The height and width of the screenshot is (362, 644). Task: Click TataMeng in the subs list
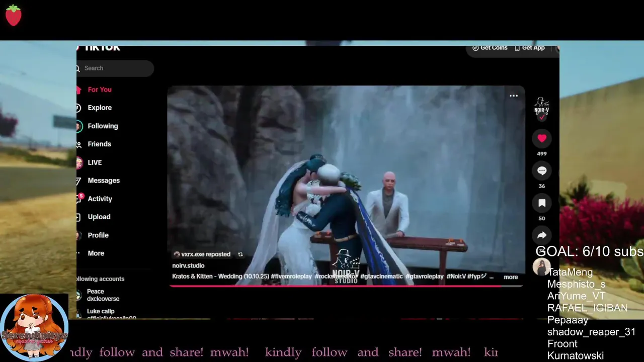570,272
